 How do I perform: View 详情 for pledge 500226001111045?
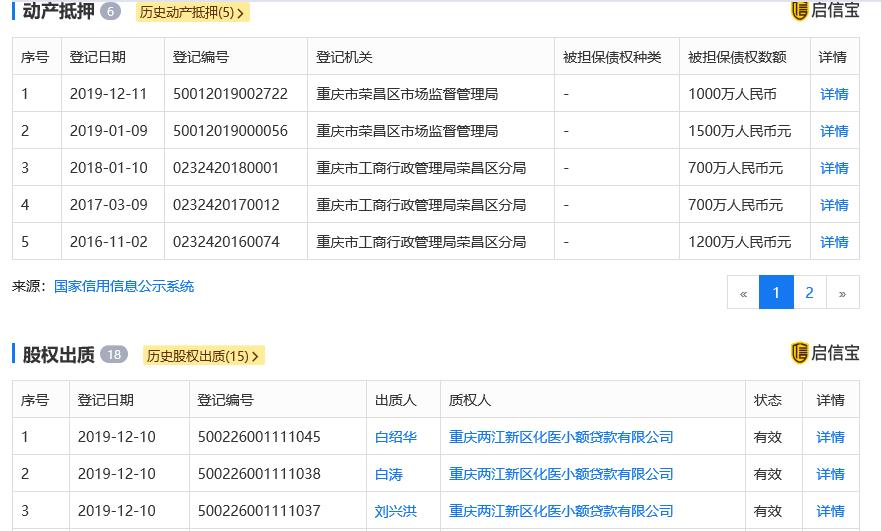coord(830,437)
